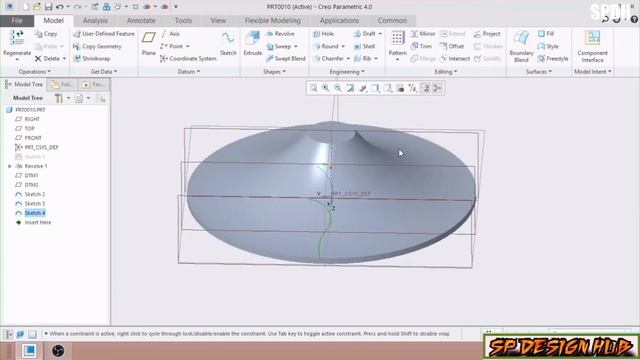Select DTM1 plane in model tree
The image size is (640, 360).
pos(31,176)
